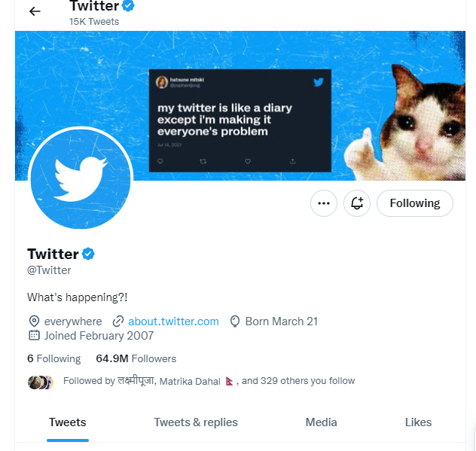The height and width of the screenshot is (451, 476).
Task: View the 6 Following list
Action: 54,358
